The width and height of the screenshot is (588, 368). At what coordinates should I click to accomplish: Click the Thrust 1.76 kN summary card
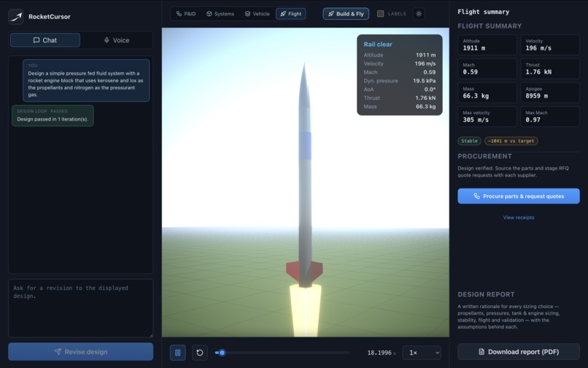[x=550, y=69]
